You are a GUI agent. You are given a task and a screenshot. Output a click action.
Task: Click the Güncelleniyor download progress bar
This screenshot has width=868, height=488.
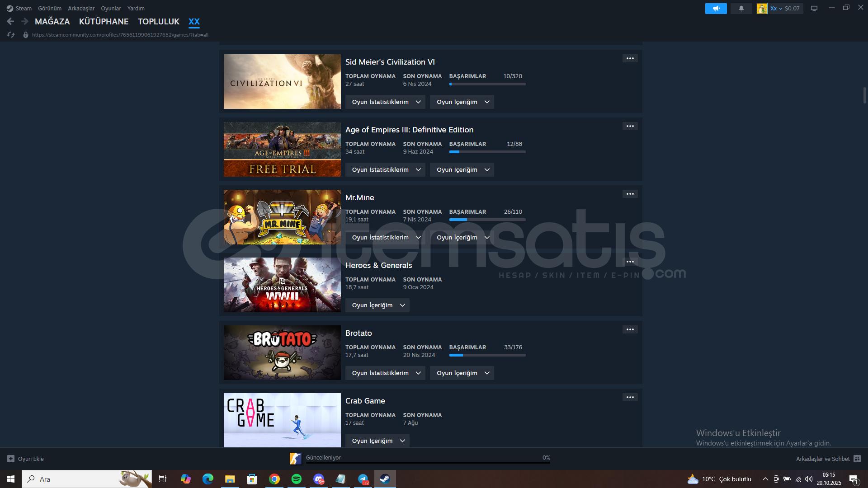(427, 462)
